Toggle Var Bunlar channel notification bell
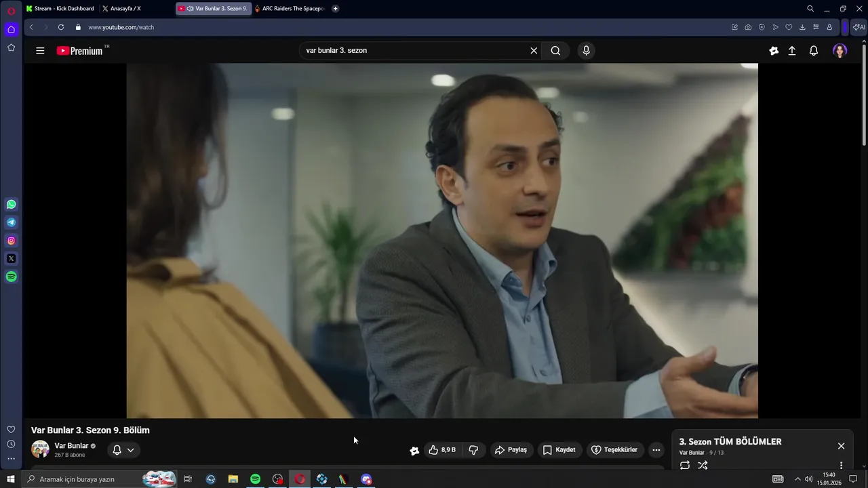868x488 pixels. [123, 450]
